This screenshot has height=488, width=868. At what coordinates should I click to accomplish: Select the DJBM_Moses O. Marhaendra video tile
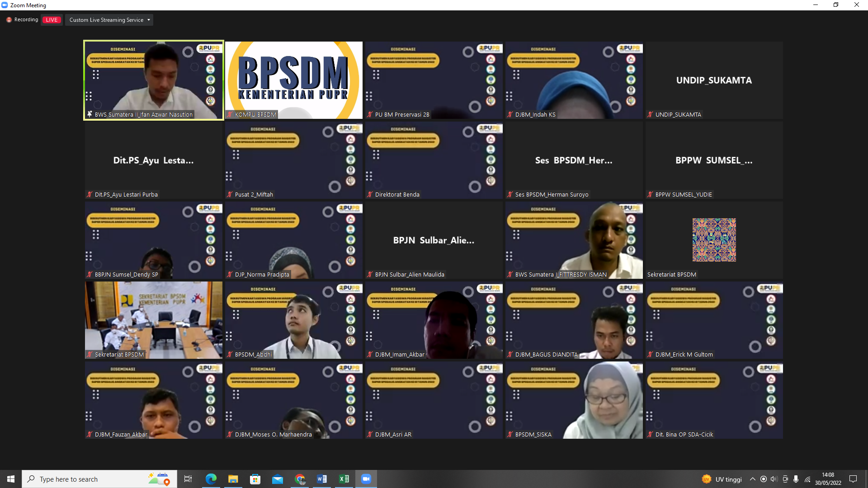pos(294,400)
